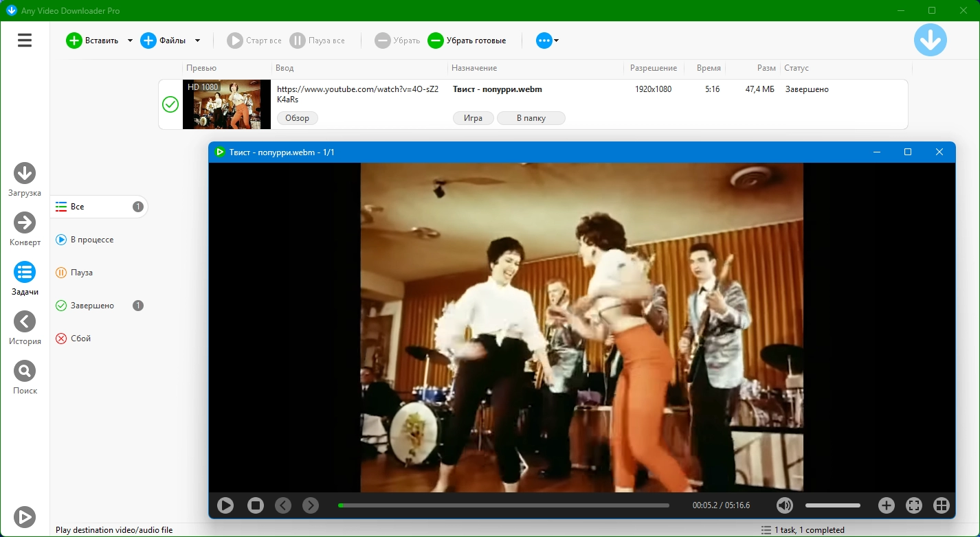
Task: Click the Ввод column header
Action: coord(285,68)
